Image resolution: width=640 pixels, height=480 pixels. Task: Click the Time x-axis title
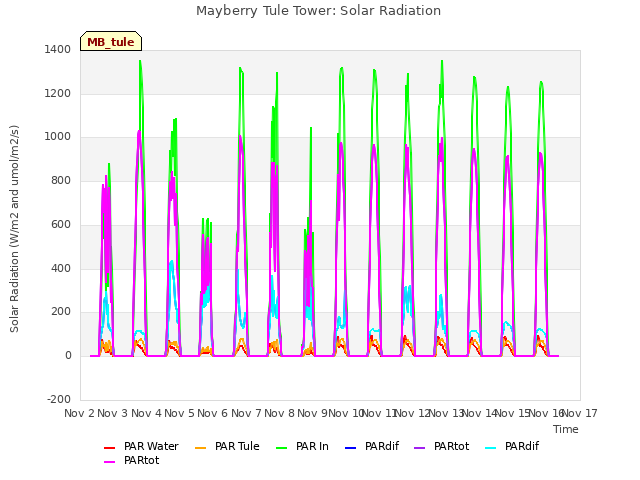tap(566, 429)
